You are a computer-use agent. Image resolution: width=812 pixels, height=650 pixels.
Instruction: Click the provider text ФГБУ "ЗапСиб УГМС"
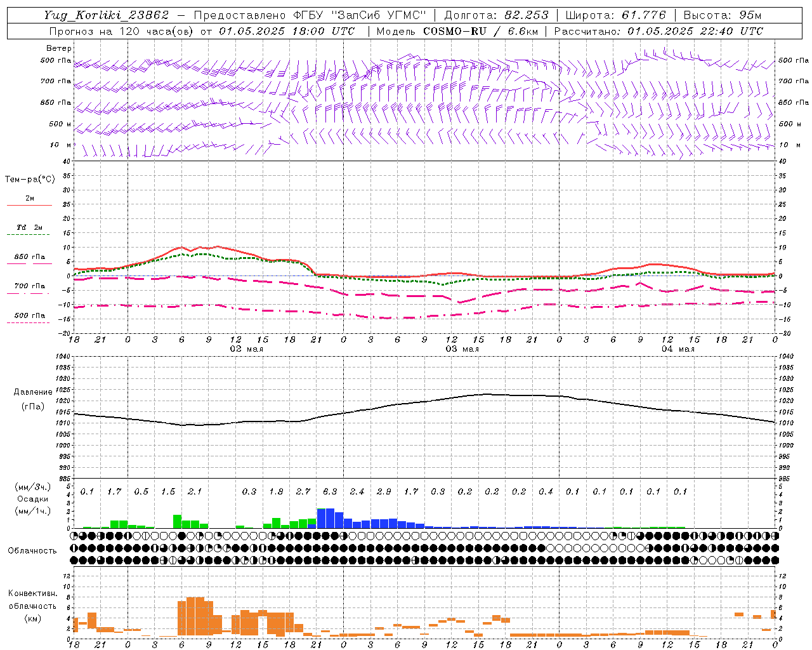pos(360,15)
